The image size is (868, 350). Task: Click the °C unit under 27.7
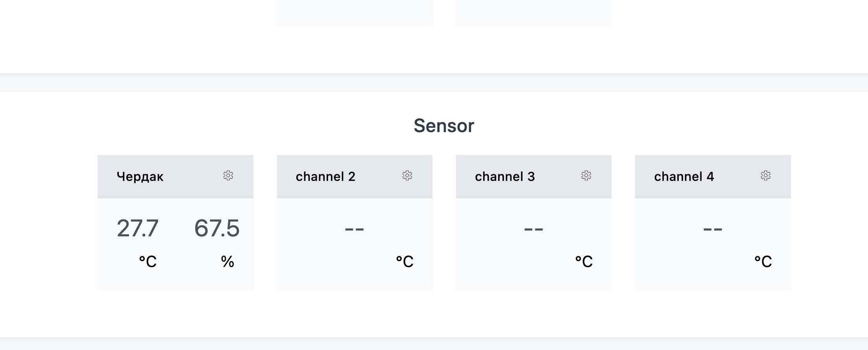[x=148, y=262]
